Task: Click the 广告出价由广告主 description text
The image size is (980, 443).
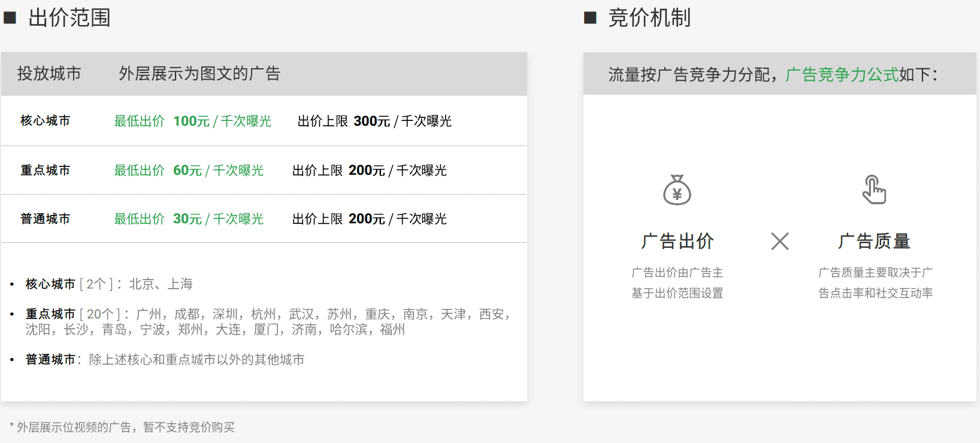Action: click(677, 273)
